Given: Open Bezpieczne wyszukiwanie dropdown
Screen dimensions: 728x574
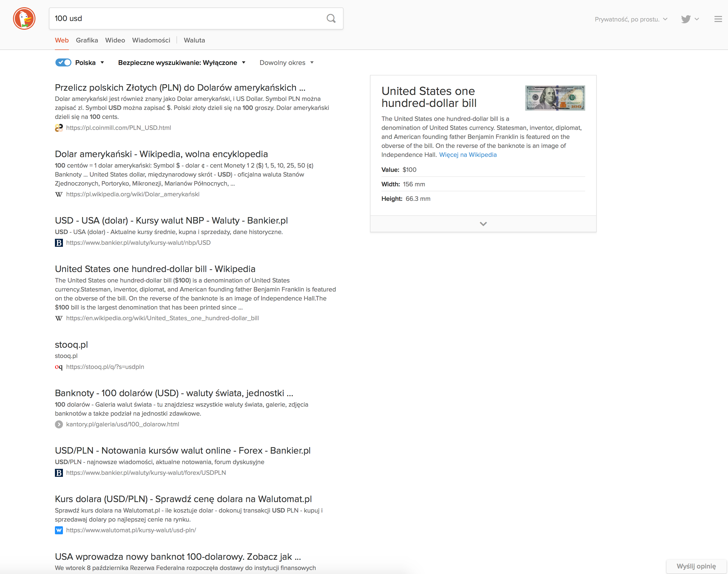Looking at the screenshot, I should (x=182, y=62).
